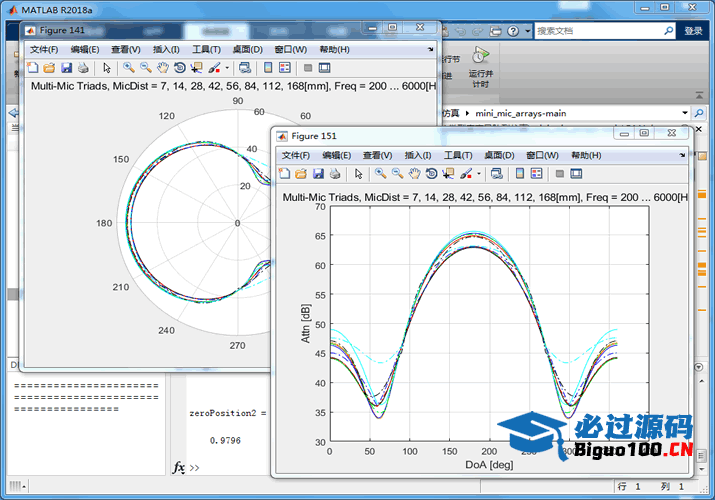This screenshot has width=715, height=500.
Task: Expand current folder path dropdown arrow
Action: click(x=684, y=113)
